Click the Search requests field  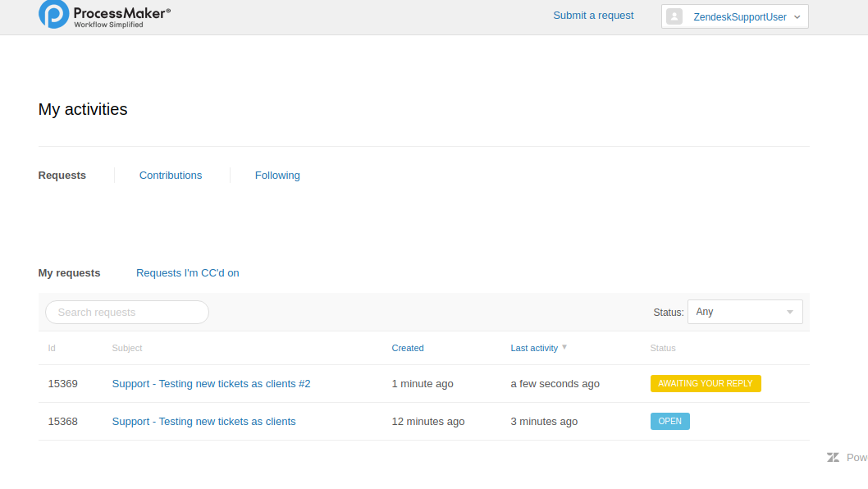[x=127, y=313]
